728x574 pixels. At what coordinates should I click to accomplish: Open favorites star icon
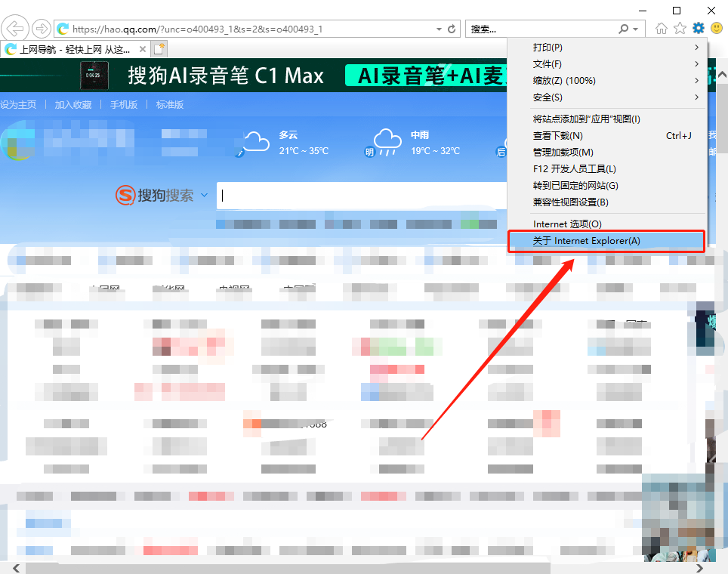680,29
